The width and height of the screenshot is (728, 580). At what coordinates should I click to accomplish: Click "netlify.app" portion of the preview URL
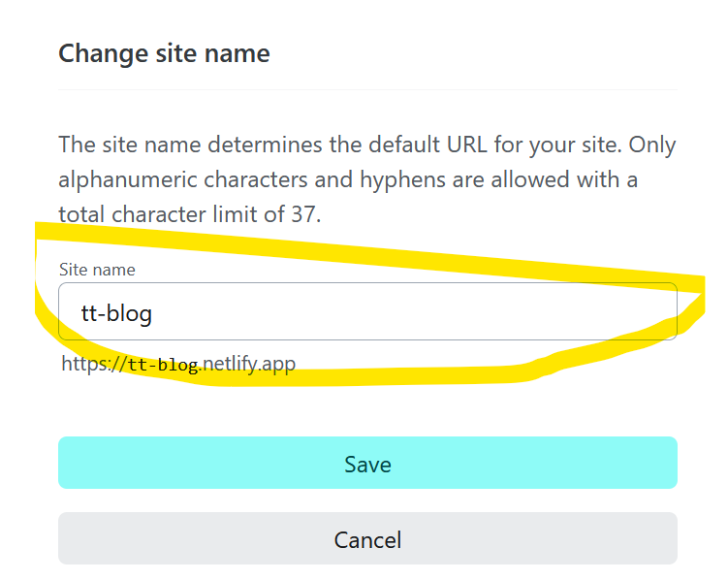(248, 364)
